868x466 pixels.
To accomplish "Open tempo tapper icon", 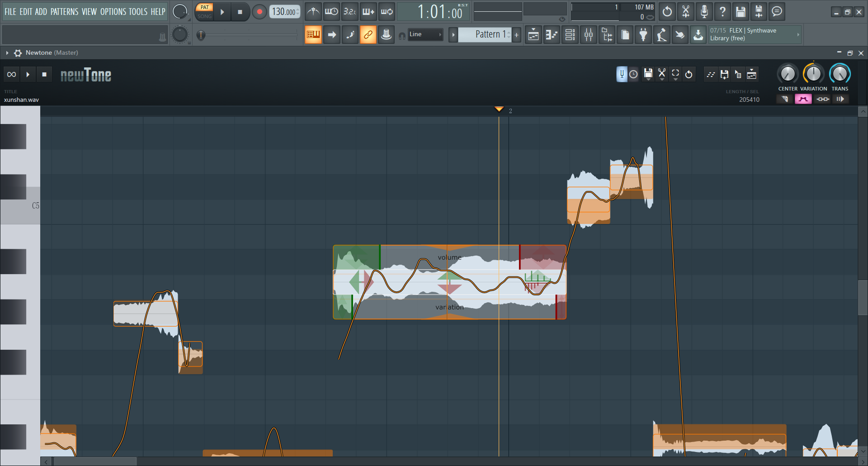I will [662, 34].
